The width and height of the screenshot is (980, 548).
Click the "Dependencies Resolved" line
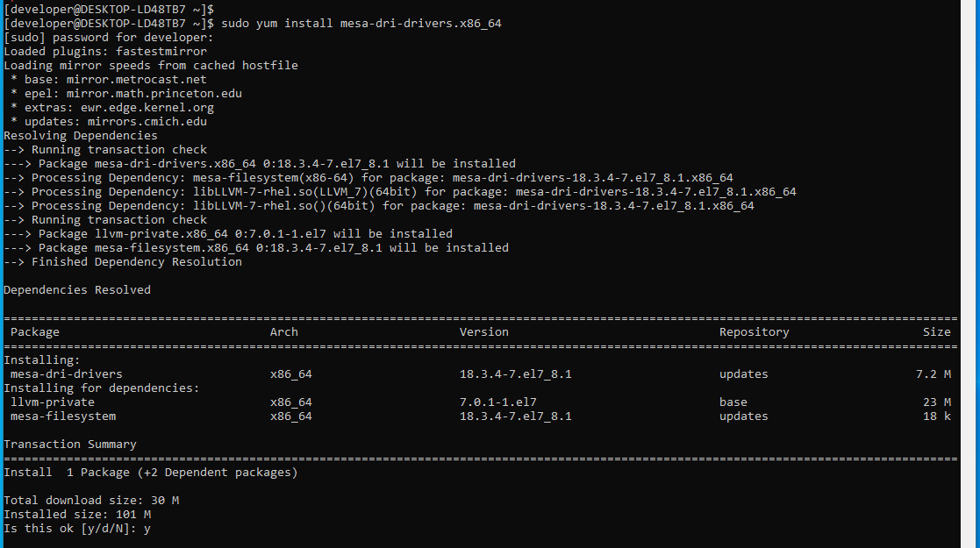[x=77, y=289]
